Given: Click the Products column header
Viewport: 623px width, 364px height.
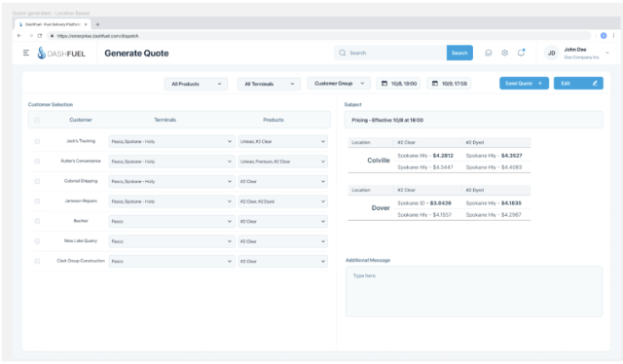Looking at the screenshot, I should coord(274,120).
